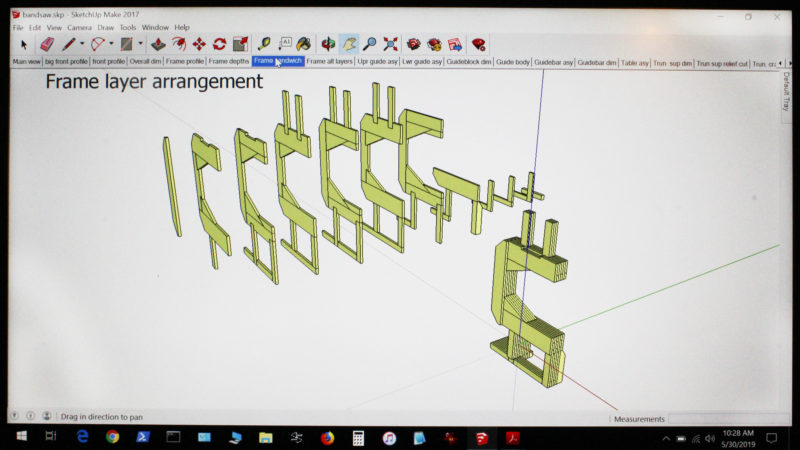Open the arc tool dropdown arrow

tap(111, 45)
